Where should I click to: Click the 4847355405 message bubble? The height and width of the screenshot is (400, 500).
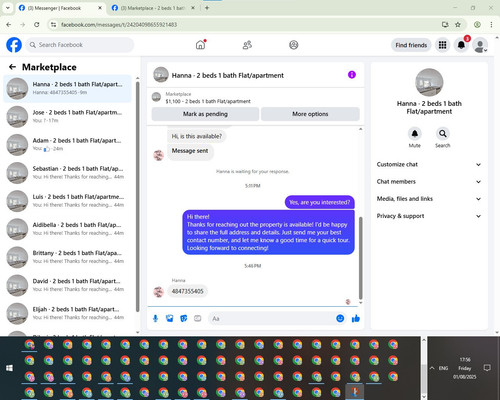coord(187,291)
